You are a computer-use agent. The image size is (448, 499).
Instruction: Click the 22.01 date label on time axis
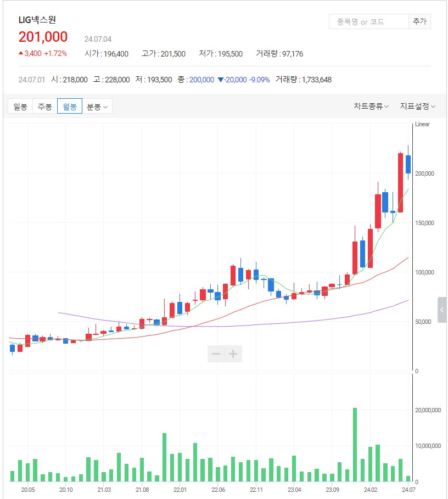(x=180, y=490)
